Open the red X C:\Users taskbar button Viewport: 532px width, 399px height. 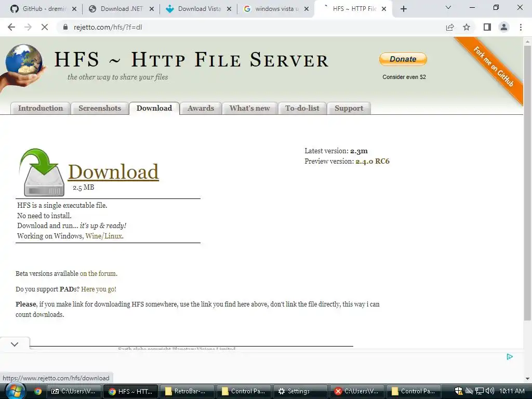coord(356,391)
